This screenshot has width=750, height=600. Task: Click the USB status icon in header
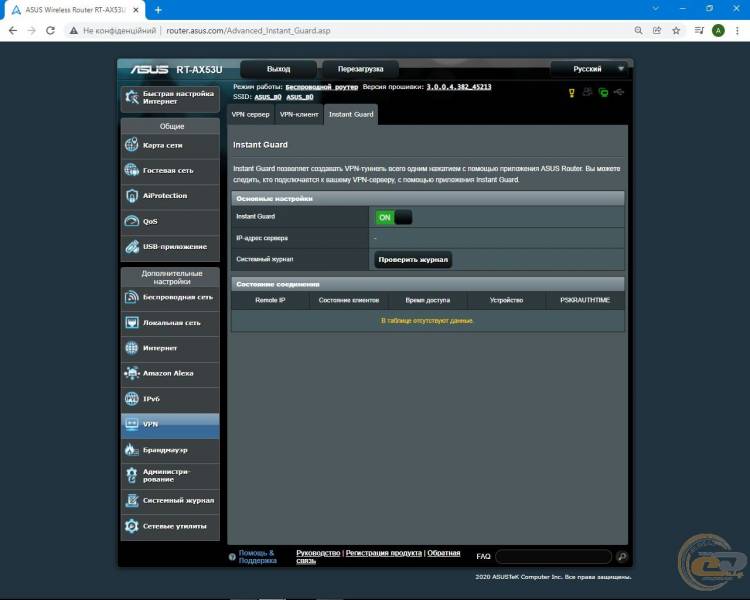click(619, 92)
